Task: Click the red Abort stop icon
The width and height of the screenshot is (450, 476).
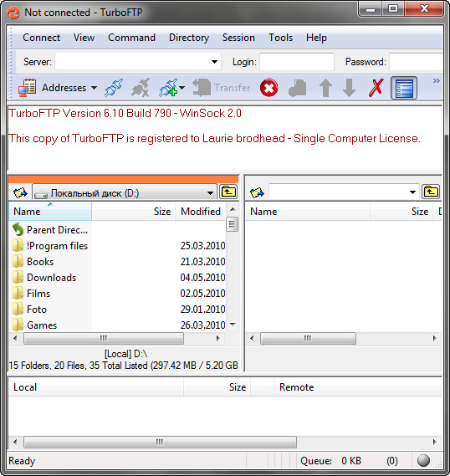Action: [268, 88]
